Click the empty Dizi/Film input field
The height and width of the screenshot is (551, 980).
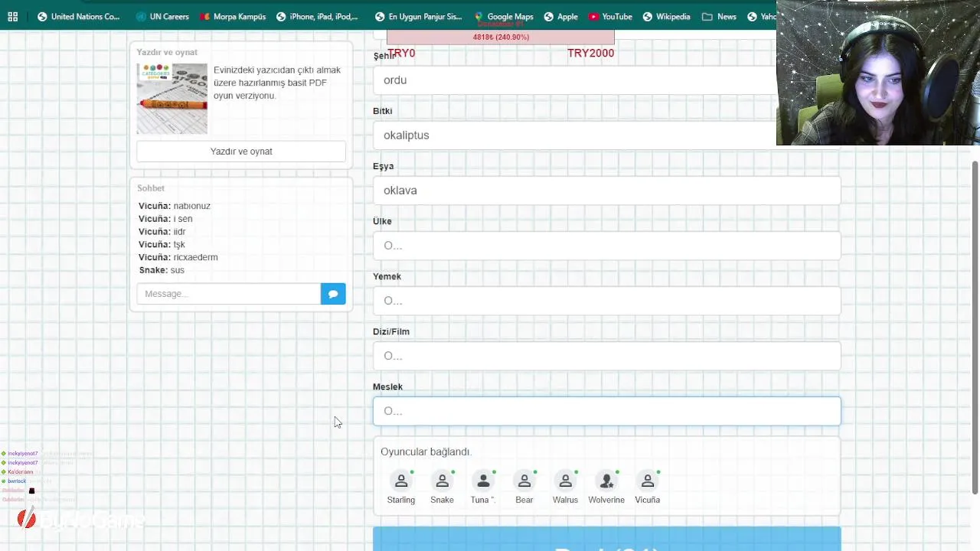606,356
